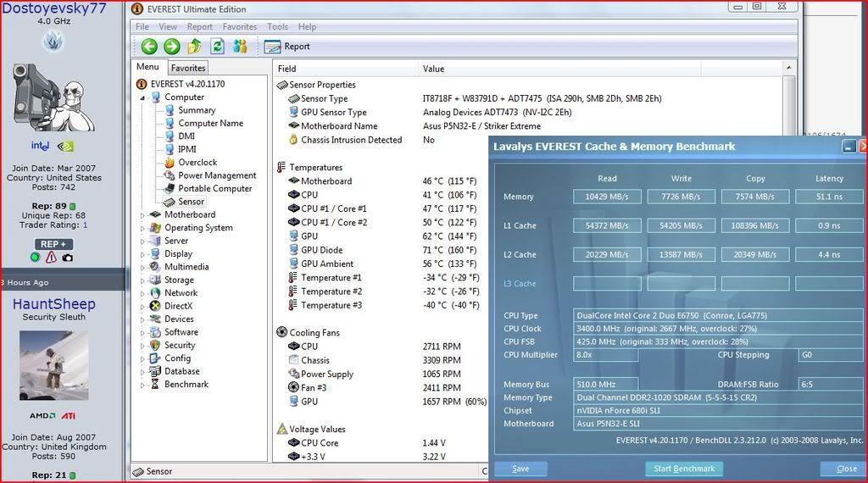
Task: Open the Help menu
Action: pos(307,26)
